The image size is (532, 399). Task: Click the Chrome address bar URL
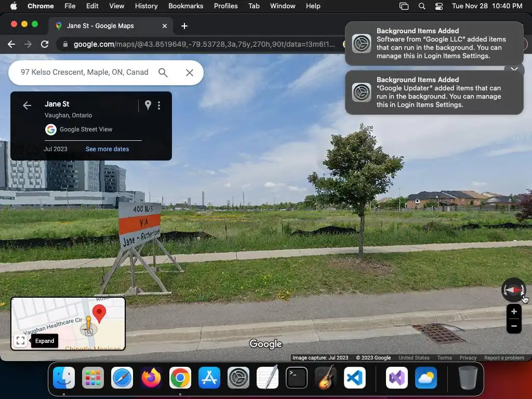(204, 44)
